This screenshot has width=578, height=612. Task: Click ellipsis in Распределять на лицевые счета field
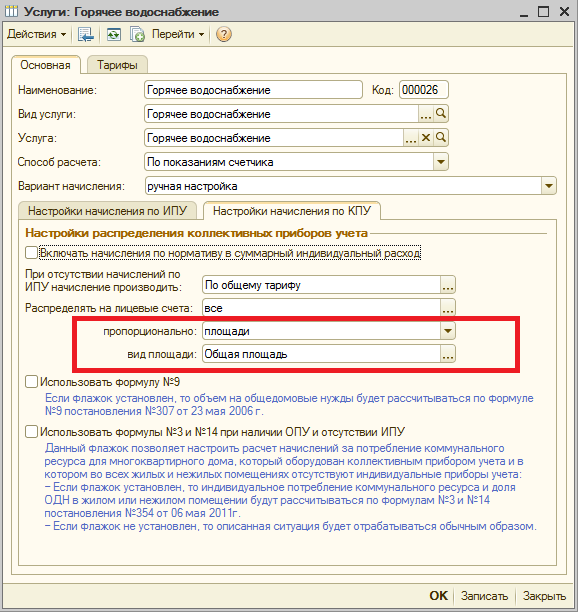[x=448, y=308]
